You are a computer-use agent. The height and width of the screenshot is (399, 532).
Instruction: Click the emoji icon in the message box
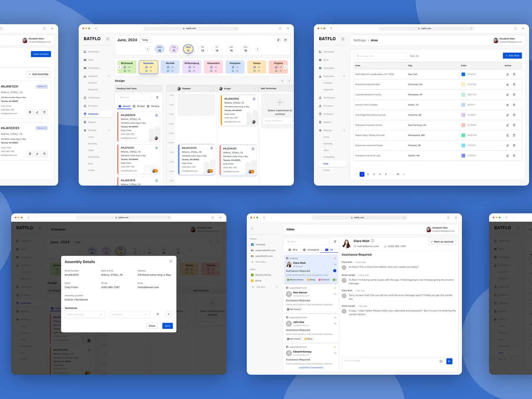tap(442, 361)
